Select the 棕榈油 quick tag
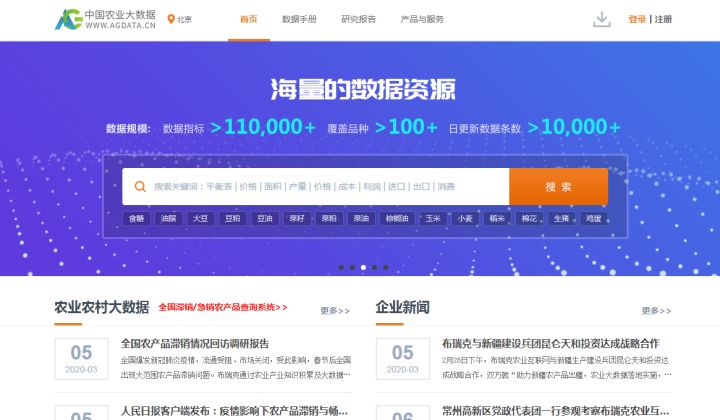The image size is (720, 420). click(397, 218)
